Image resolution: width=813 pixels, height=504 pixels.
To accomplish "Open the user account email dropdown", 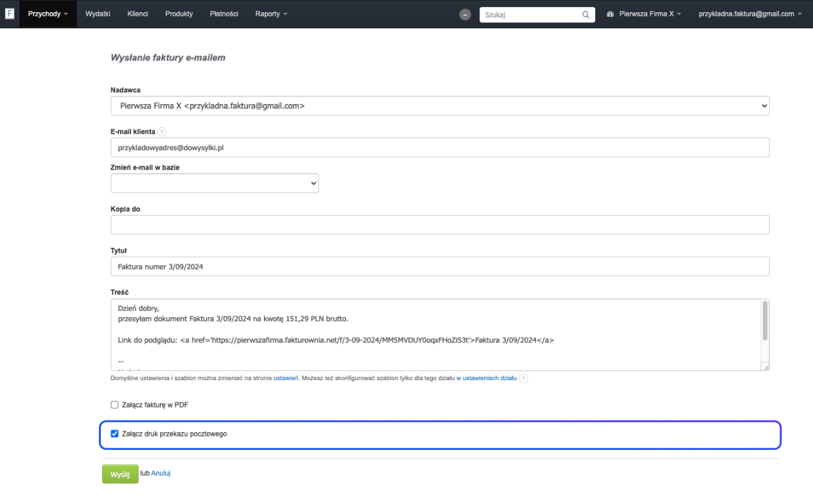I will coord(750,13).
